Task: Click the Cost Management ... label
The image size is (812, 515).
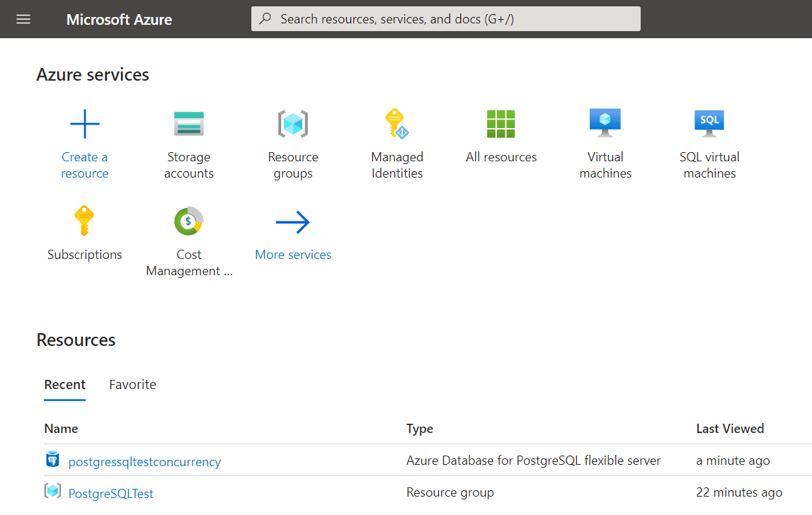Action: 189,263
